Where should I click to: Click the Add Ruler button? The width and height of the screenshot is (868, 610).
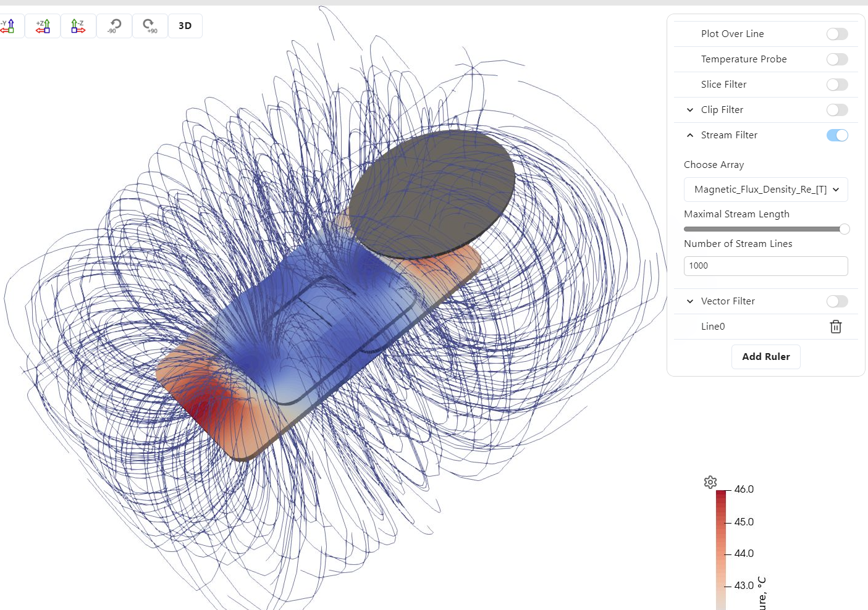point(765,357)
